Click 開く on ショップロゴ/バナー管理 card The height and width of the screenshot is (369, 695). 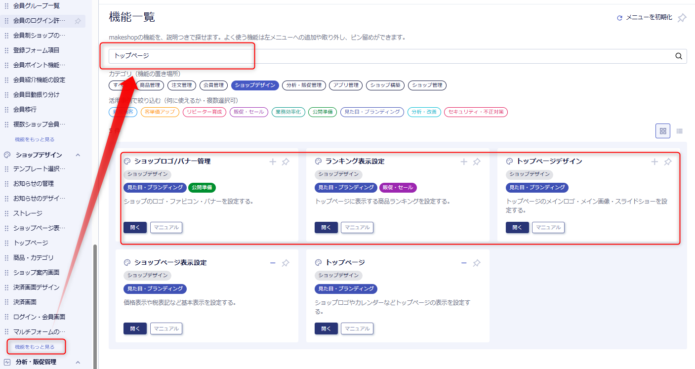tap(135, 228)
